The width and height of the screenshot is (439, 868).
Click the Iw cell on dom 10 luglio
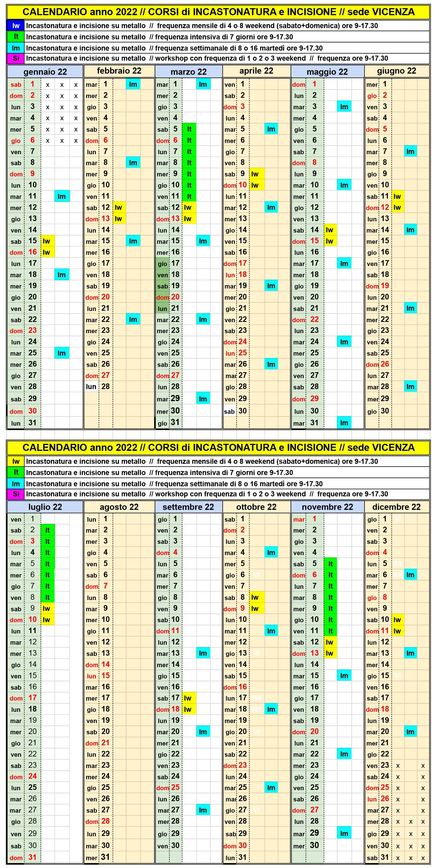click(x=47, y=620)
